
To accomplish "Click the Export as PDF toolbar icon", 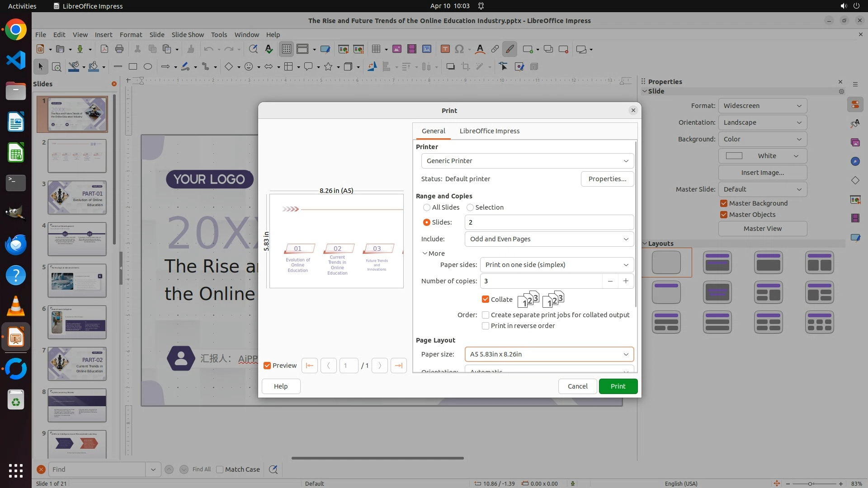I will 104,49.
